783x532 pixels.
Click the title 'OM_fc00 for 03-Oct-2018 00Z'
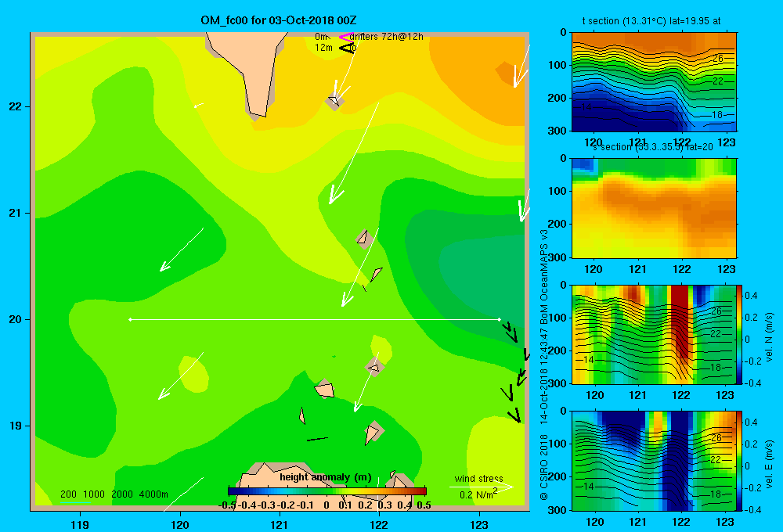pos(279,20)
